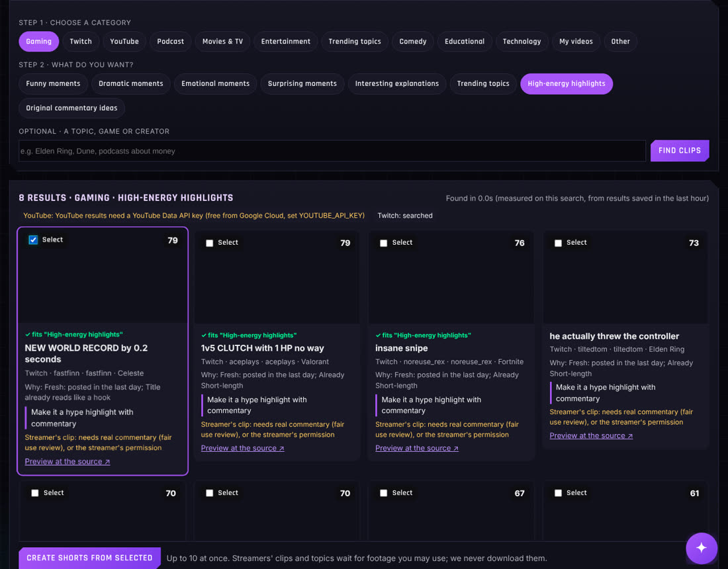
Task: Uncheck Select on the NEW WORLD RECORD clip
Action: pyautogui.click(x=33, y=240)
